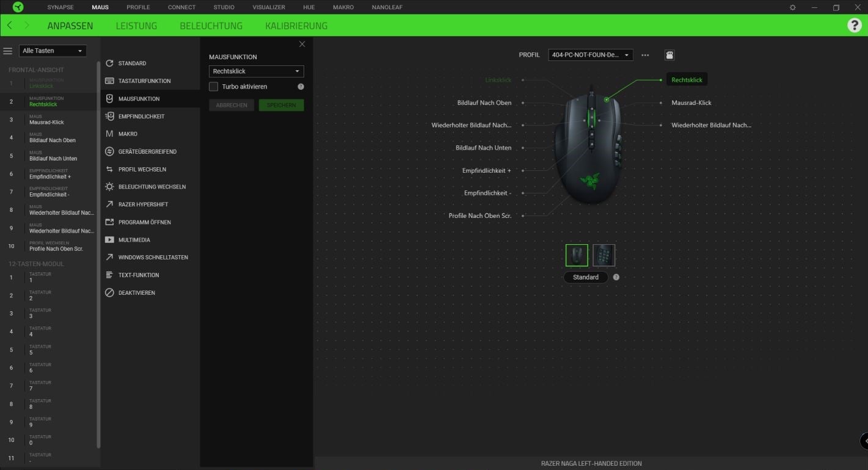Enable the Turbo aktivieren checkbox
Viewport: 868px width, 470px height.
pyautogui.click(x=213, y=87)
